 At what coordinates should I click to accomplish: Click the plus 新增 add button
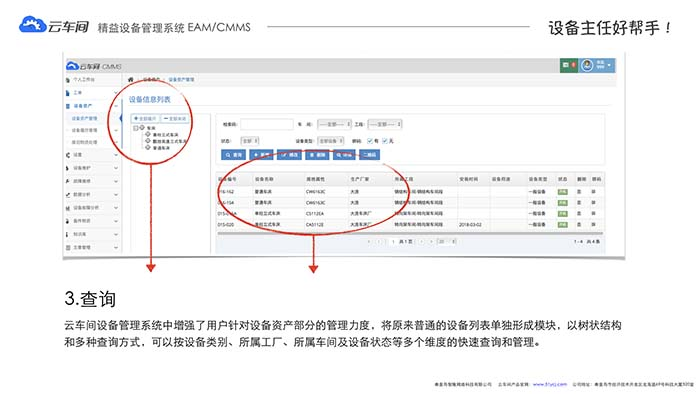[262, 155]
